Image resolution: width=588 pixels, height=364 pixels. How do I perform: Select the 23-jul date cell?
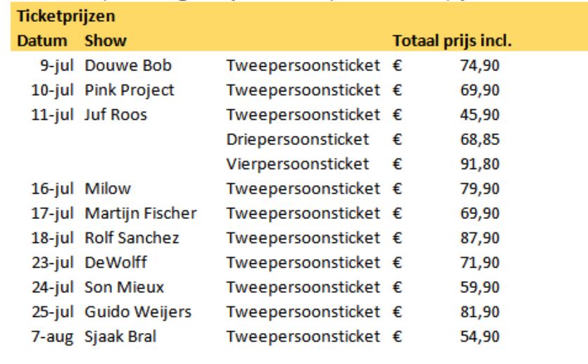53,263
